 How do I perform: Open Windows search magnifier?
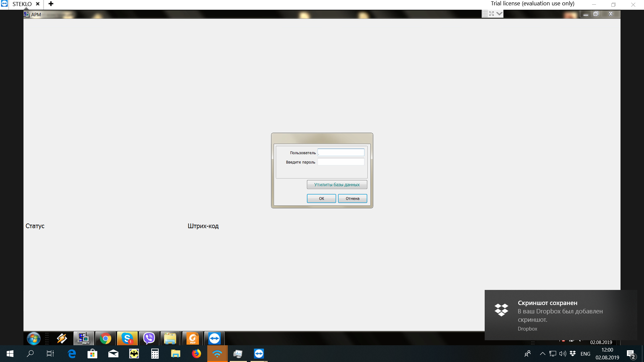click(x=30, y=354)
